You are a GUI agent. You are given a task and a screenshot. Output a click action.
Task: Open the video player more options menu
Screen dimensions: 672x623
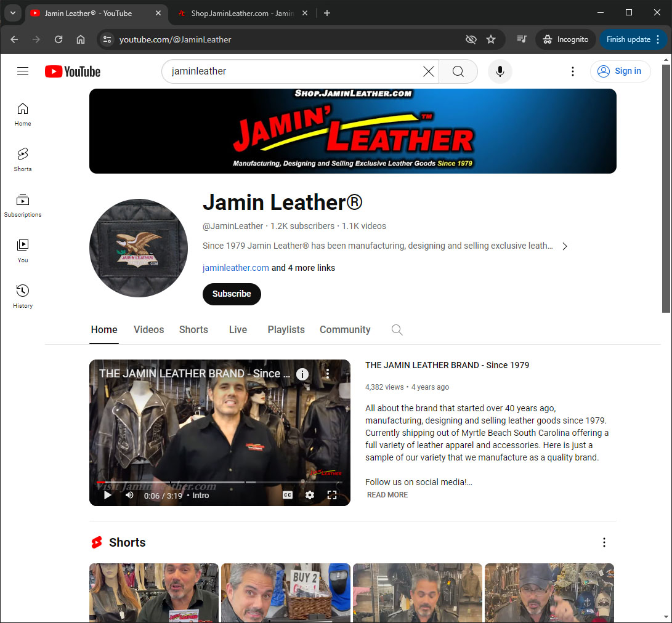click(328, 374)
